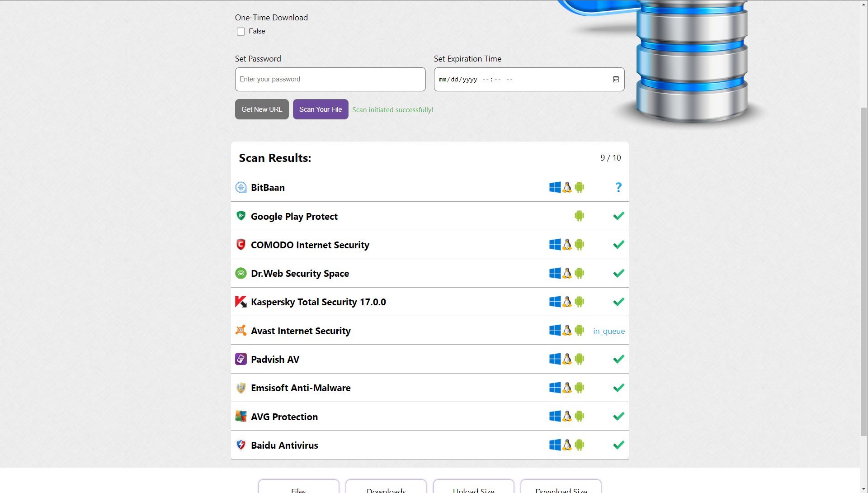Click the green checkmark for Baidu Antivirus
The height and width of the screenshot is (493, 868).
pos(618,445)
